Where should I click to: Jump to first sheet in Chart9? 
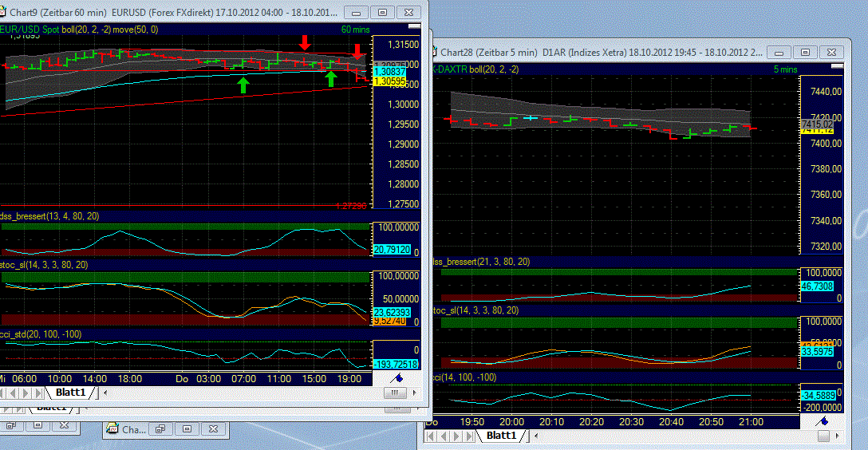click(x=2, y=393)
